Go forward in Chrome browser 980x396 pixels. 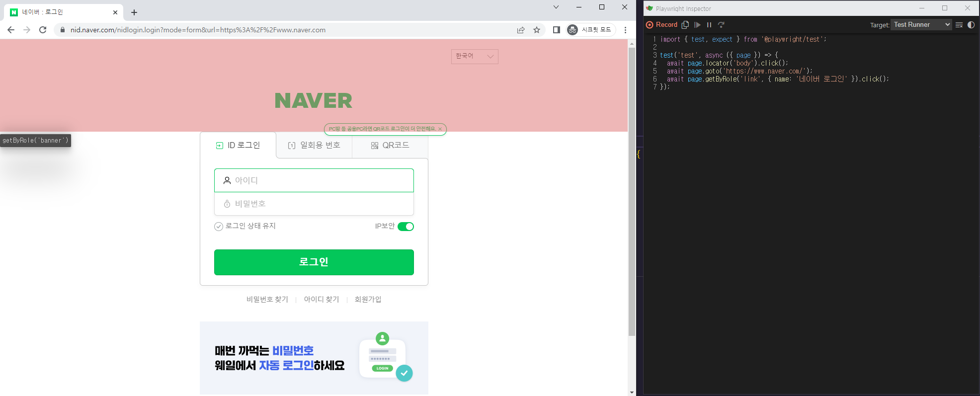(27, 30)
